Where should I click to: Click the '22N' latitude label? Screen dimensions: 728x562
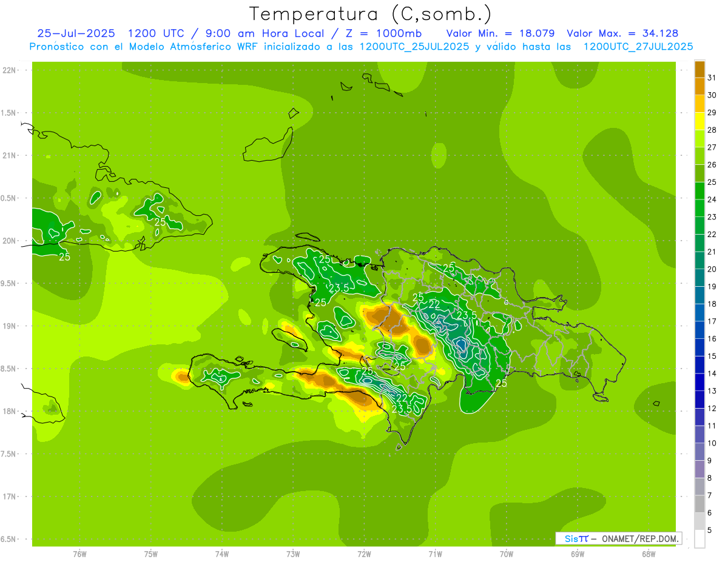coord(10,70)
